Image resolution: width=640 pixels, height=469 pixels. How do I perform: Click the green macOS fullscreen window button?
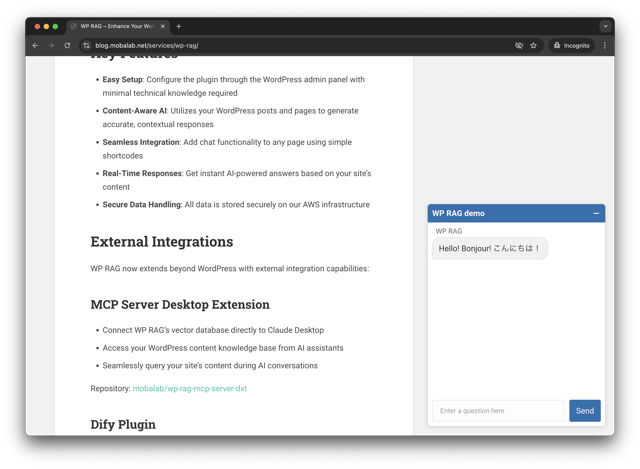(55, 26)
